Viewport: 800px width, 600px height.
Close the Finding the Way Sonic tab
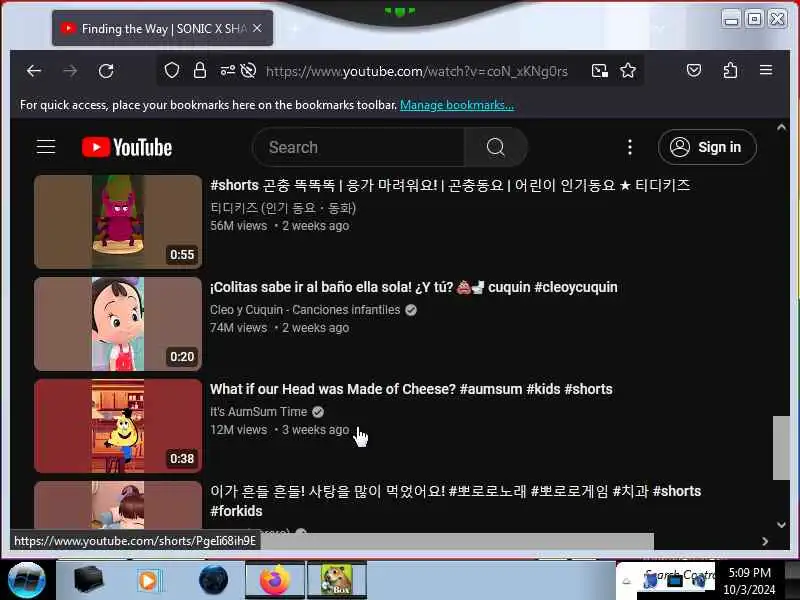tap(258, 29)
